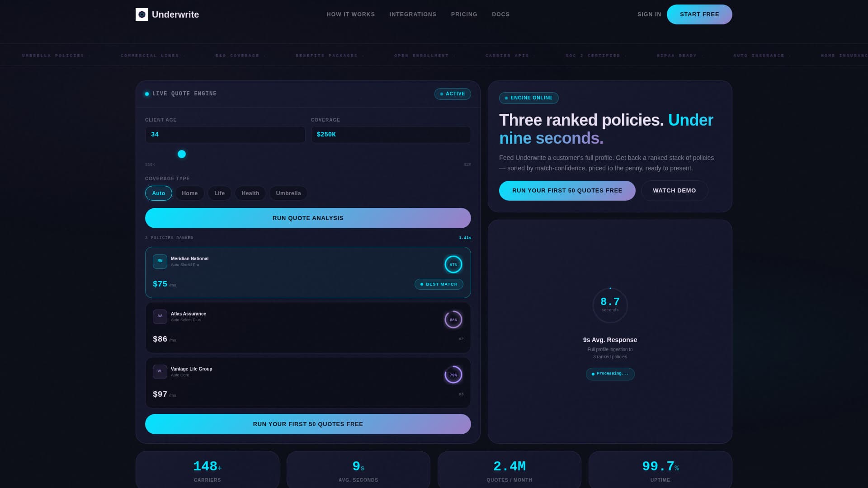Screen dimensions: 868x488
Task: Click the Underwrite logo icon
Action: pyautogui.click(x=142, y=14)
